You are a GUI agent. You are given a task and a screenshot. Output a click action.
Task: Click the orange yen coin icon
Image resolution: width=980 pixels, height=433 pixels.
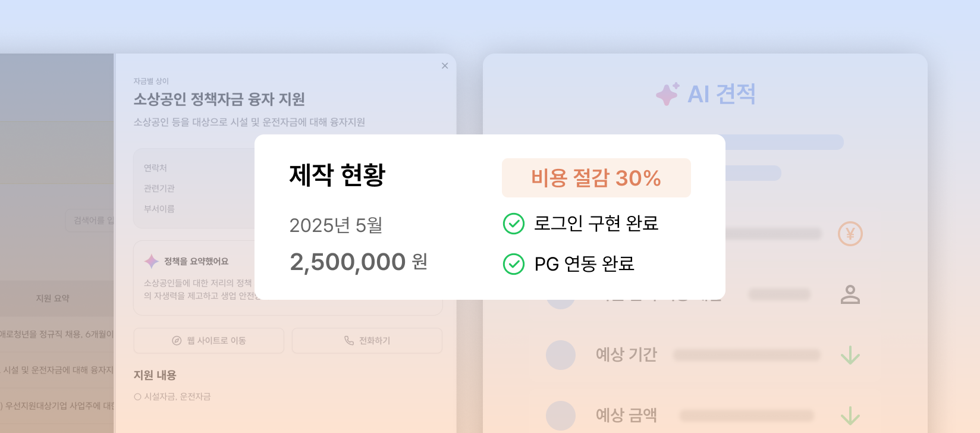(x=850, y=234)
